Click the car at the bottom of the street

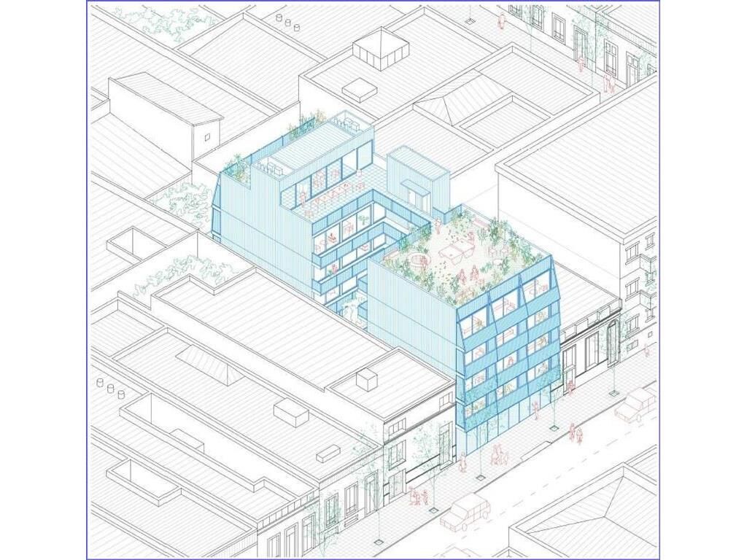(465, 511)
